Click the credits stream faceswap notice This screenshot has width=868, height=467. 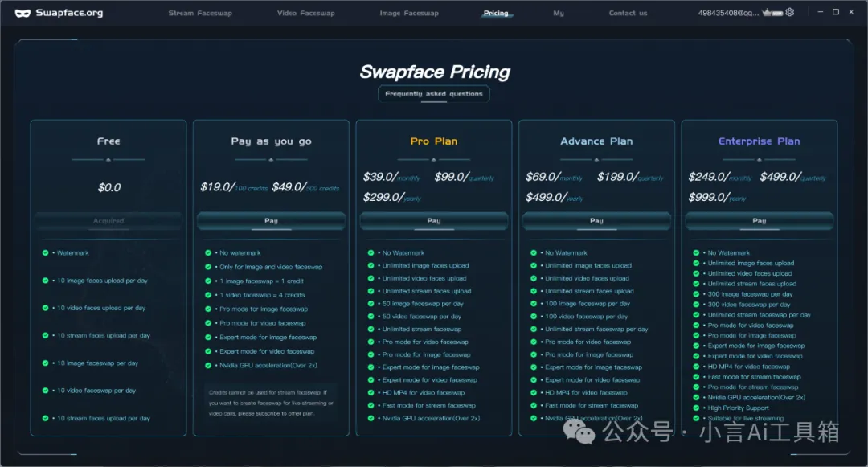click(x=271, y=403)
